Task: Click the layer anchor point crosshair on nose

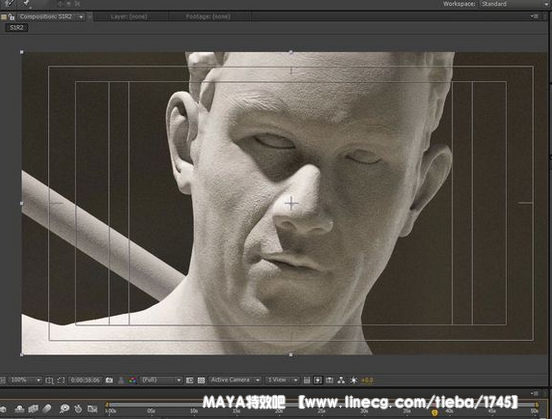Action: click(x=291, y=204)
